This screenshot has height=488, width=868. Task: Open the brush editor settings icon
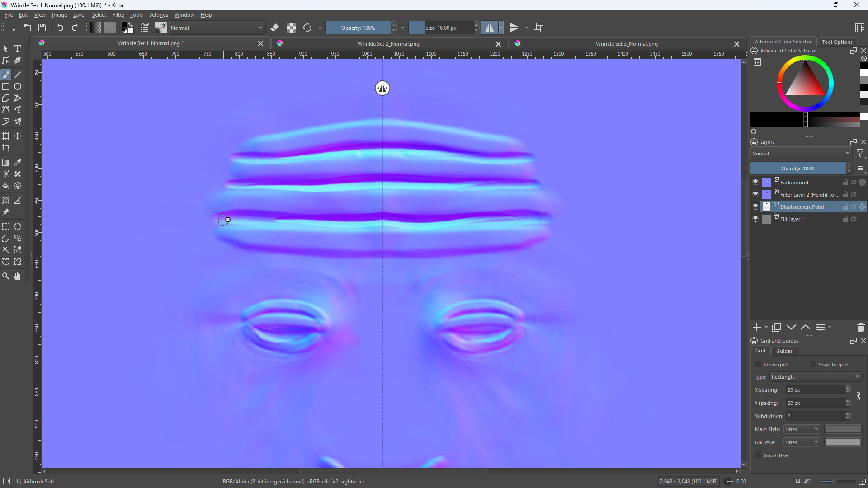coord(145,28)
